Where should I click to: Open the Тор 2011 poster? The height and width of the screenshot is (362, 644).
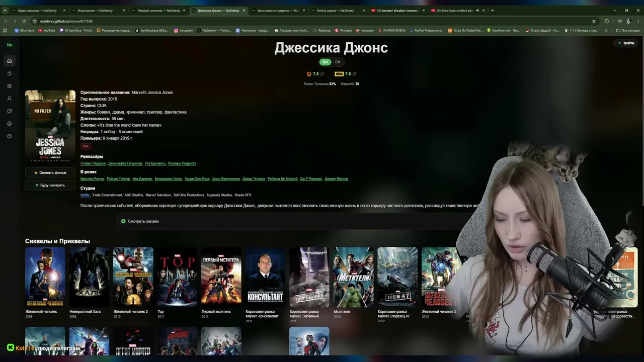click(177, 277)
